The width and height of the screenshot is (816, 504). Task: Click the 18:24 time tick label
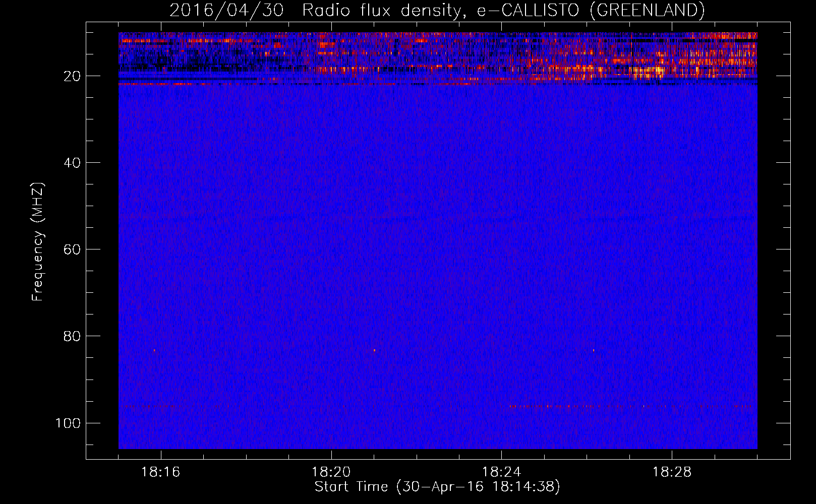click(502, 472)
